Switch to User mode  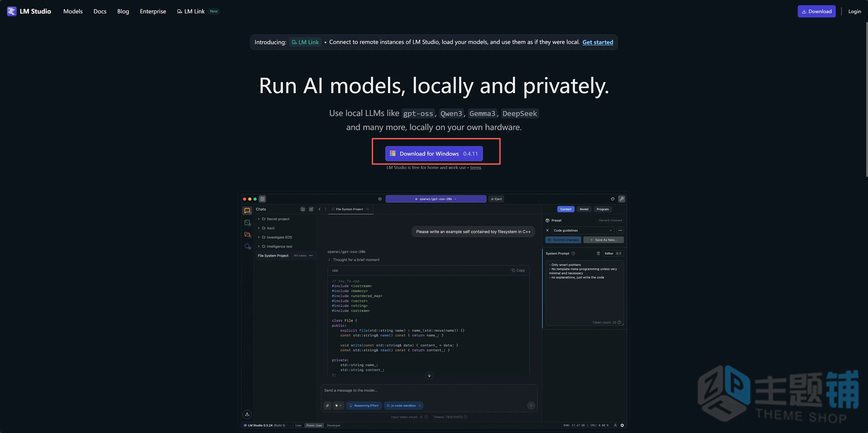tap(299, 425)
